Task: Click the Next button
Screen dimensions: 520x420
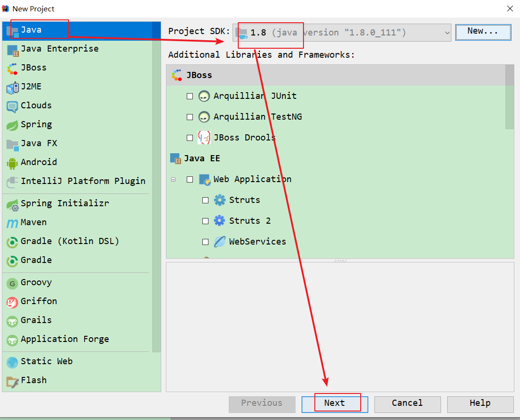Action: pos(335,404)
